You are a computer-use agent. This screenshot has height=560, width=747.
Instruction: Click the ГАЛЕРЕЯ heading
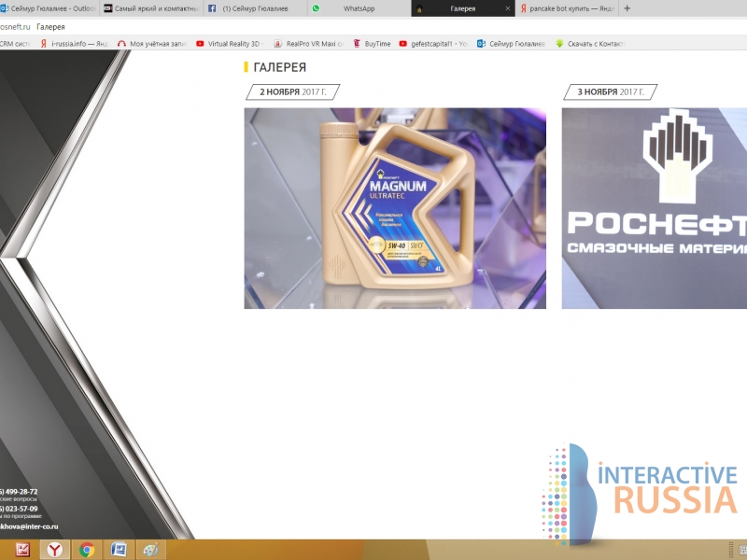(279, 67)
